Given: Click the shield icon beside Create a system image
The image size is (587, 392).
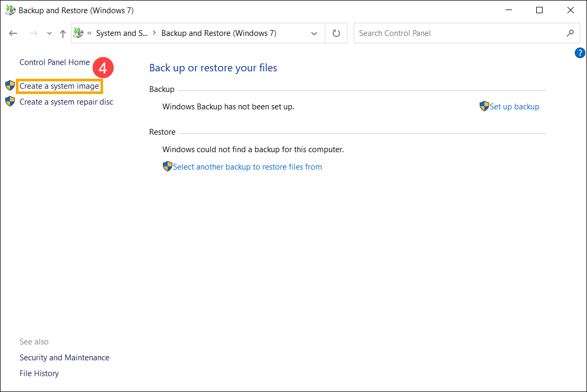Looking at the screenshot, I should pyautogui.click(x=10, y=86).
